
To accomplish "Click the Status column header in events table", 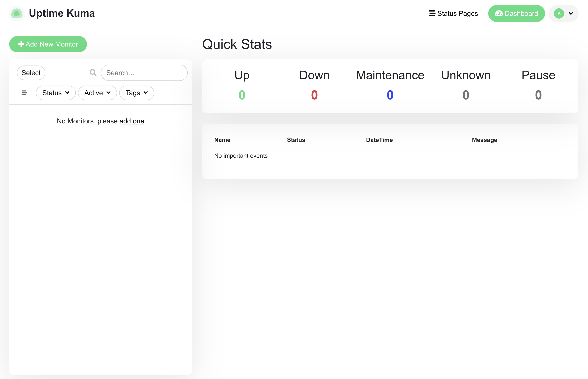I will (x=296, y=140).
